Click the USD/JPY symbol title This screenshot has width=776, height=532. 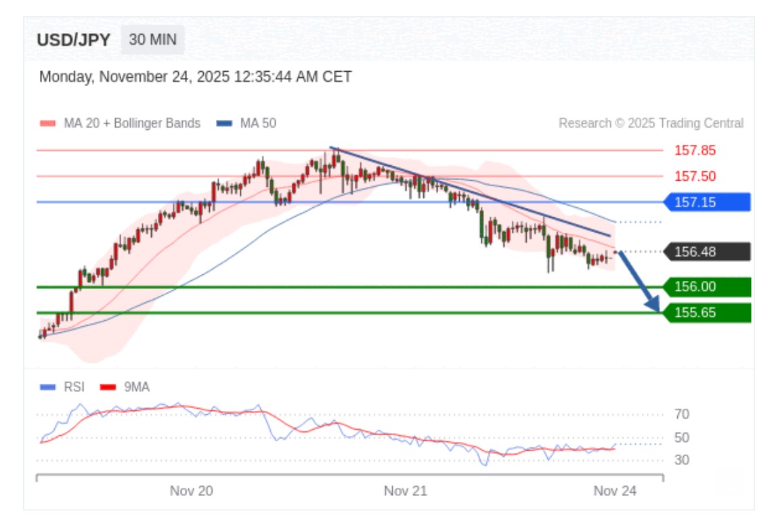(73, 40)
